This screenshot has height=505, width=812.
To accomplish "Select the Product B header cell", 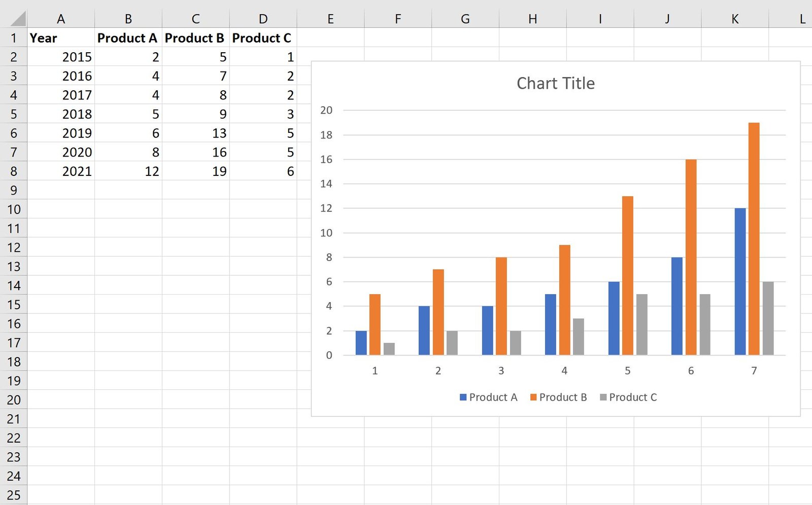I will tap(195, 38).
